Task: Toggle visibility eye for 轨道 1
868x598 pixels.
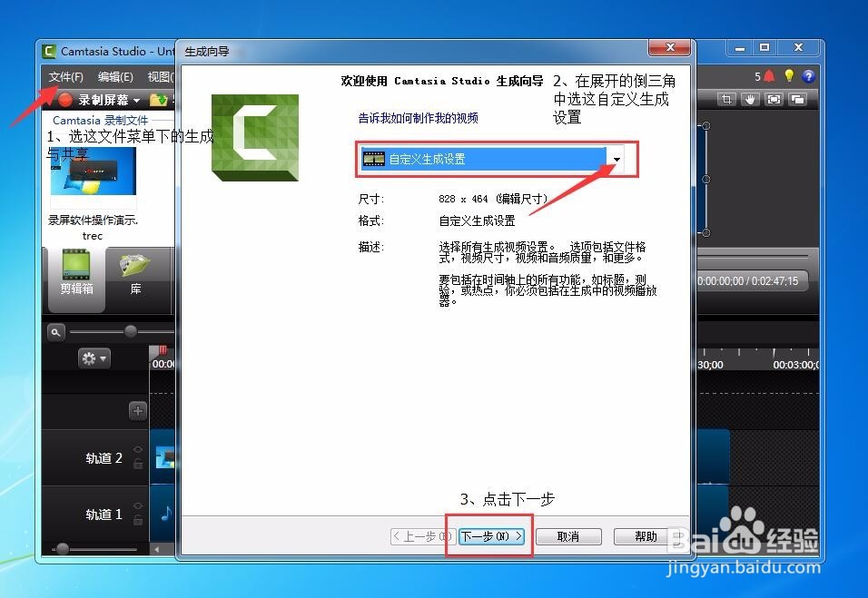Action: tap(138, 506)
